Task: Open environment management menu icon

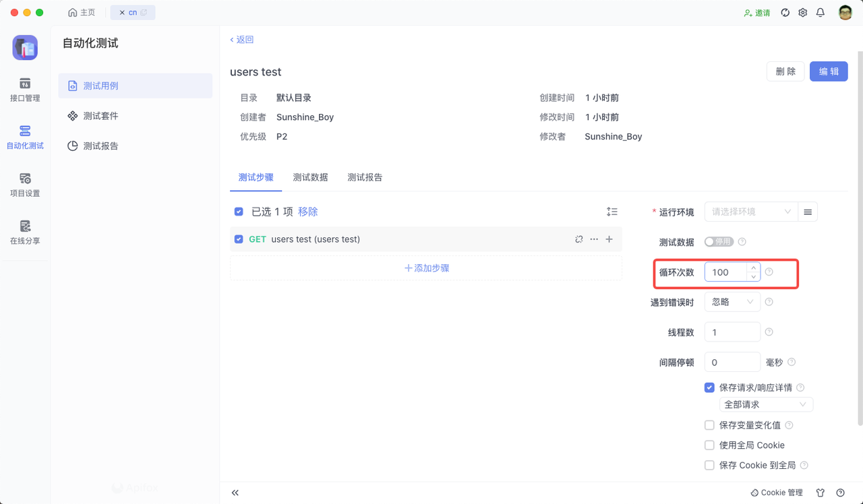Action: click(x=808, y=212)
